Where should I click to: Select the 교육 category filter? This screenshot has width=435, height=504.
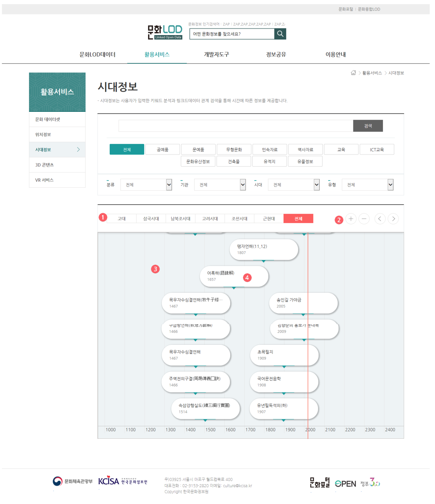click(341, 149)
